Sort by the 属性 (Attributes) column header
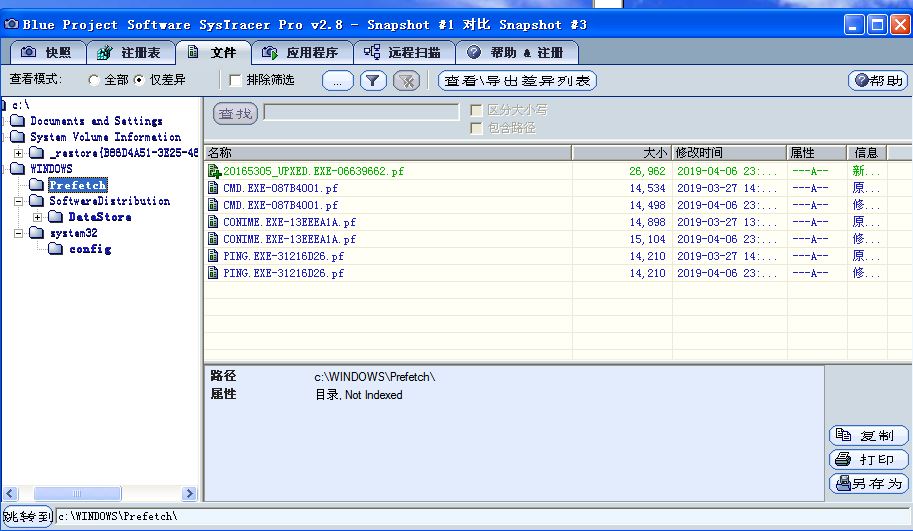This screenshot has height=531, width=913. click(817, 153)
